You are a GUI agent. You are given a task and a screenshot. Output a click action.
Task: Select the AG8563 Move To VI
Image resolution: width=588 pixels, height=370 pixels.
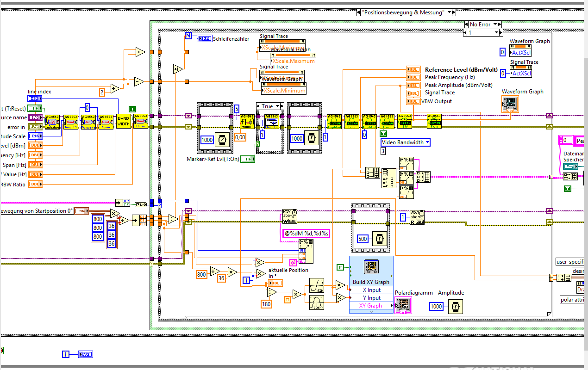point(271,122)
